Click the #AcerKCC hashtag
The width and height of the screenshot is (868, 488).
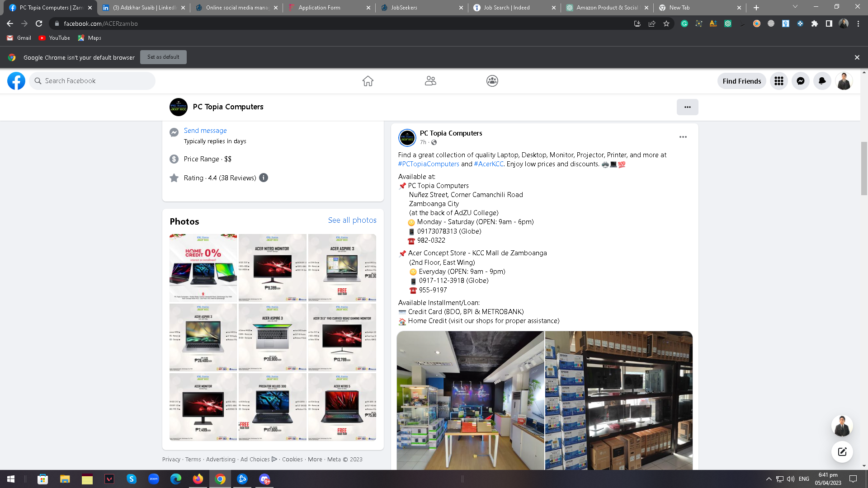point(489,164)
